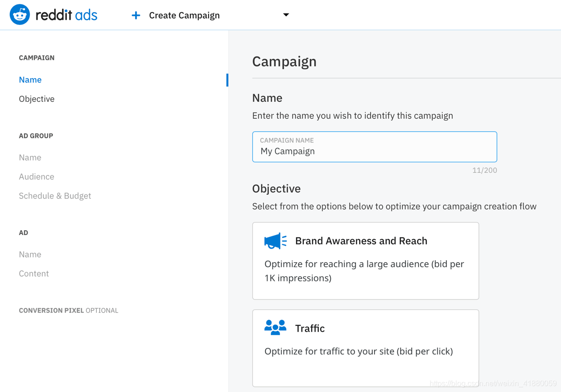The height and width of the screenshot is (392, 561).
Task: Click 'Optimize for reaching a large audience' text
Action: click(364, 271)
